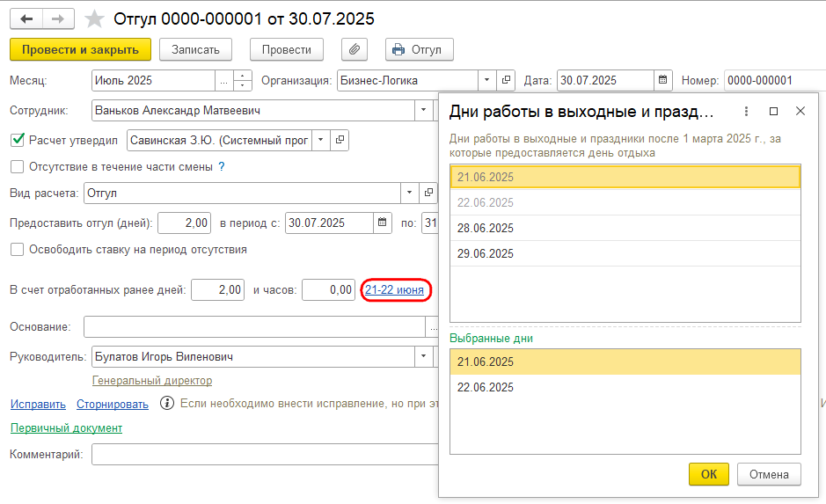826x504 pixels.
Task: Open approver Савинская record icon
Action: [340, 140]
